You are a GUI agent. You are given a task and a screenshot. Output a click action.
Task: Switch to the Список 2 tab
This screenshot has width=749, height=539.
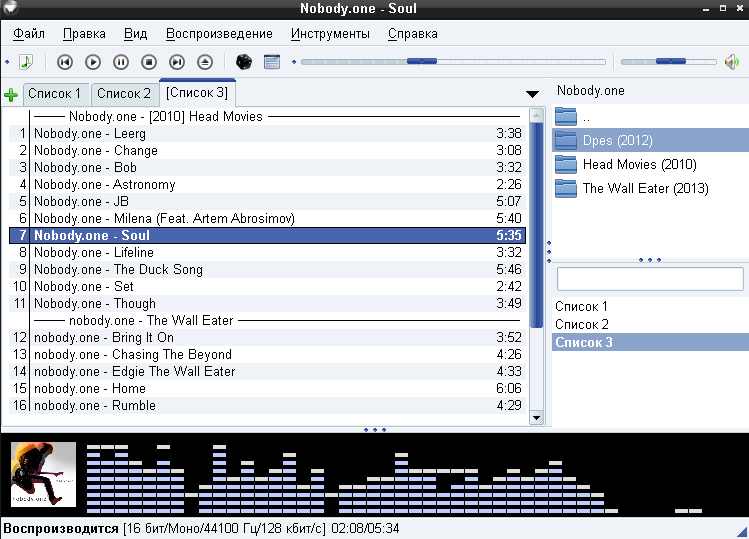[x=124, y=94]
